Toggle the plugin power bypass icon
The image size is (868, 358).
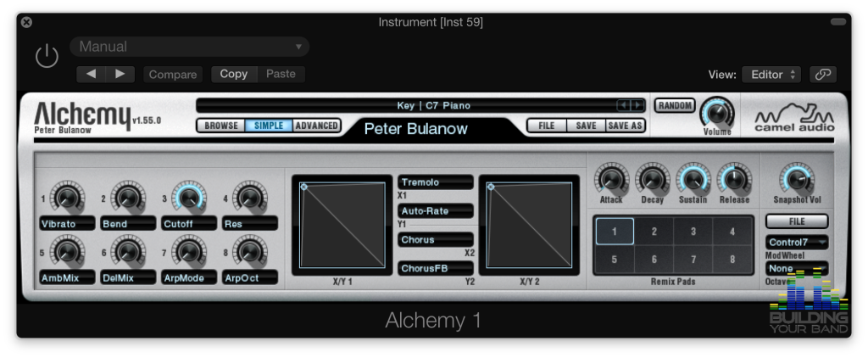click(x=47, y=57)
